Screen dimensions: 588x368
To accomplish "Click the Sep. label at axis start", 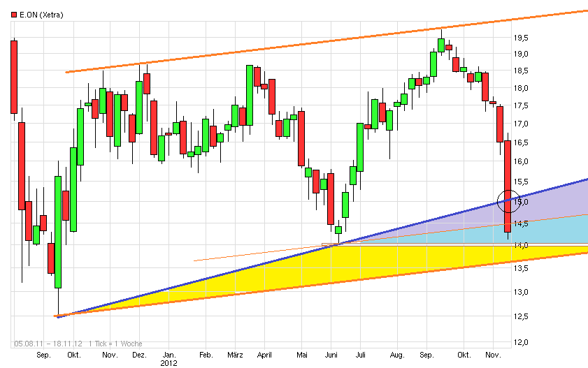I will [x=43, y=355].
